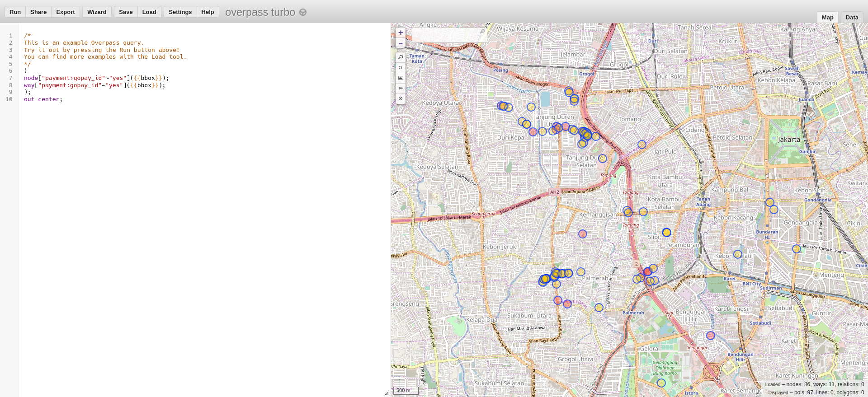
Task: Click the comment 'Try it out by pressing the Run button above!'
Action: pyautogui.click(x=102, y=50)
